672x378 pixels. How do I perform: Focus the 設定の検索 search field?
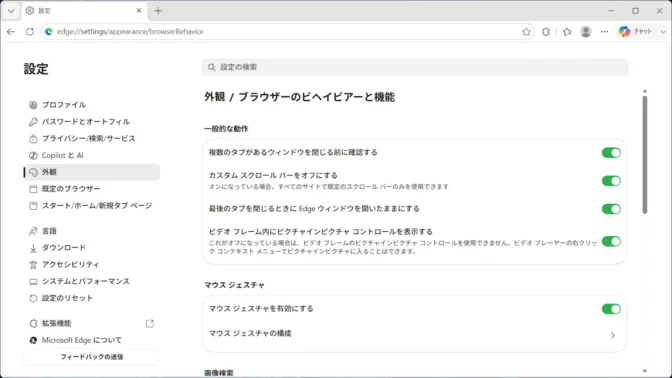415,67
